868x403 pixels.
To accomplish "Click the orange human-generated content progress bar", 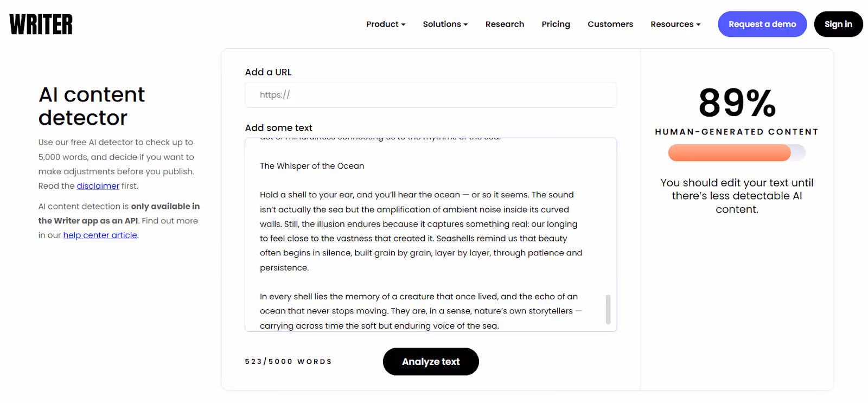I will click(729, 152).
